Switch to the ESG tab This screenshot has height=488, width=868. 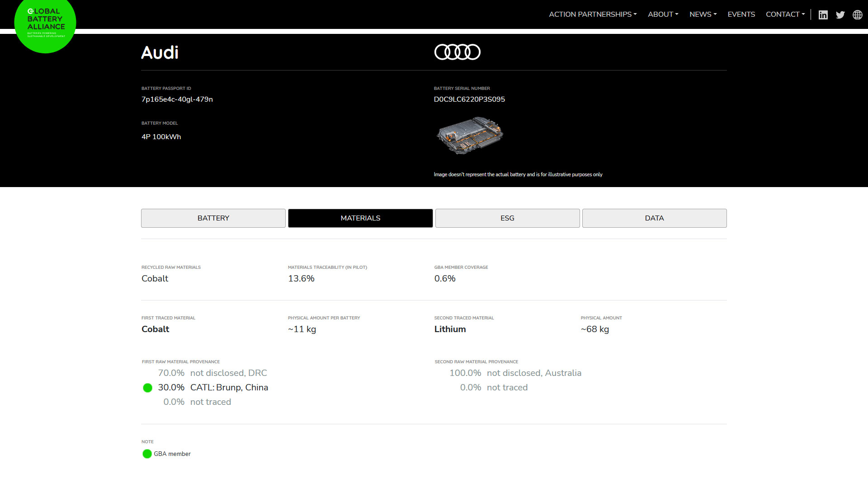[507, 218]
